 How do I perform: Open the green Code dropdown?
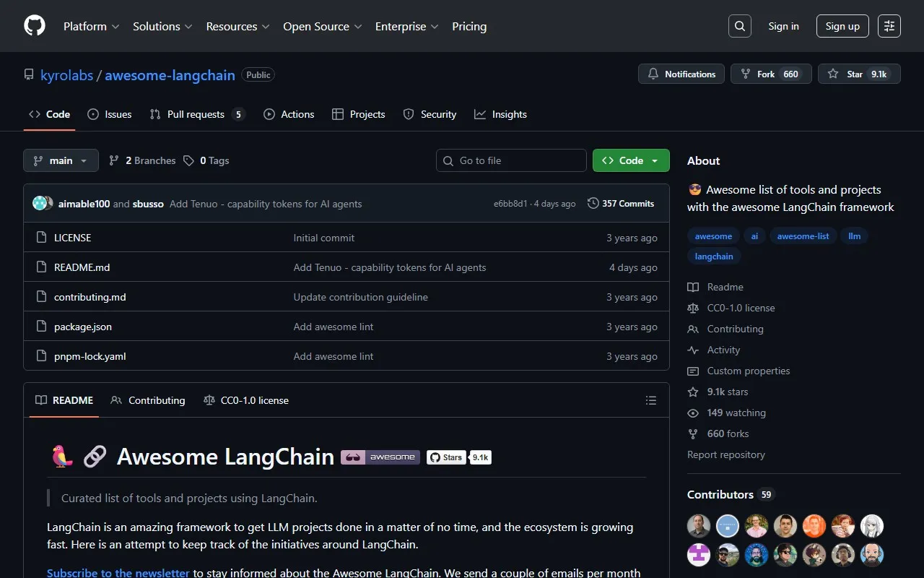pos(630,160)
